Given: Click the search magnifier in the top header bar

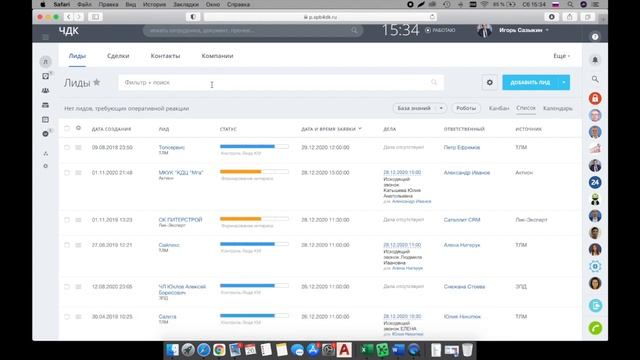Looking at the screenshot, I should pos(354,30).
